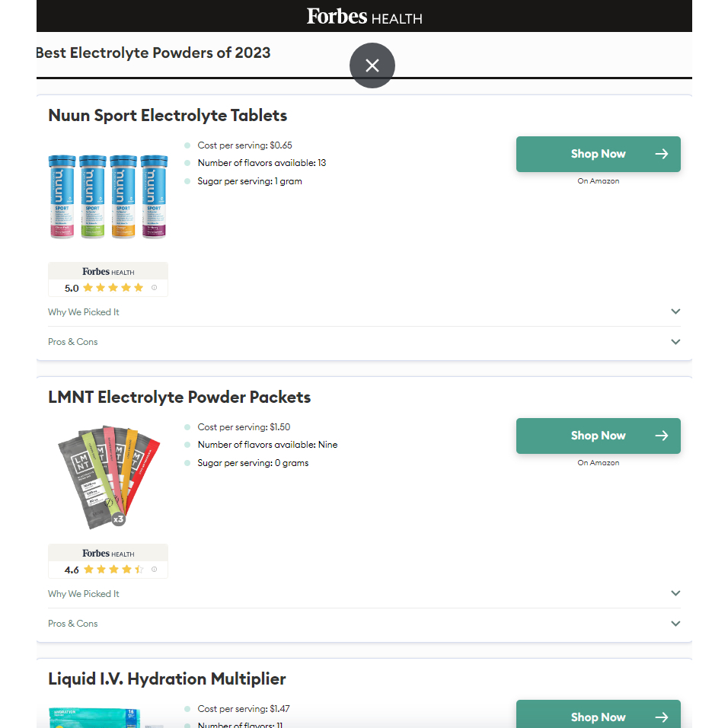
Task: Shop Now for Nuun Sport Electrolyte Tablets
Action: coord(599,154)
